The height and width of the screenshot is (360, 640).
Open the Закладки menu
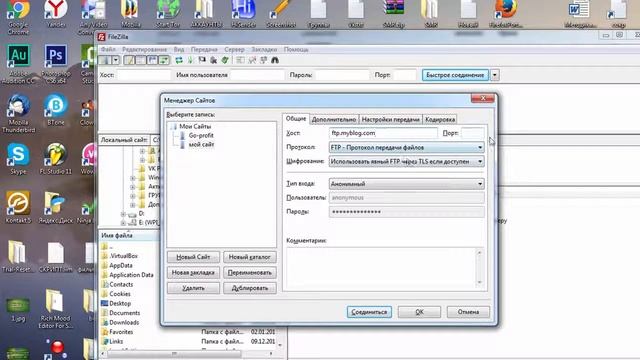(264, 49)
